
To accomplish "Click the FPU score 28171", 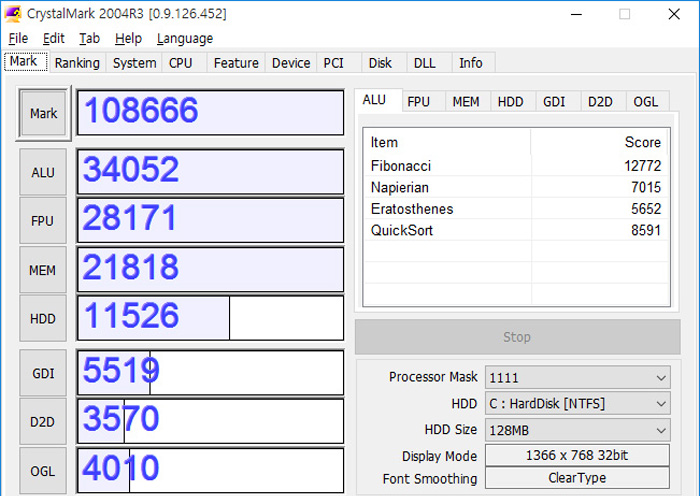I will (210, 221).
